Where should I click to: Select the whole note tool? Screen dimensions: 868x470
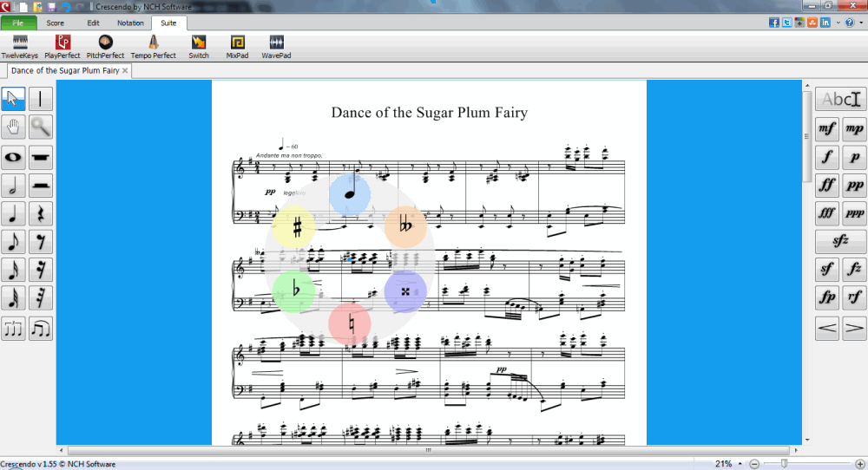pos(13,158)
